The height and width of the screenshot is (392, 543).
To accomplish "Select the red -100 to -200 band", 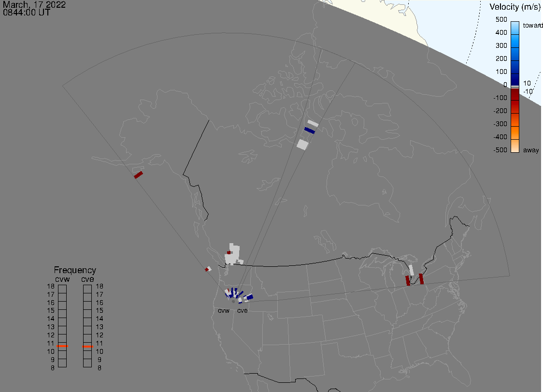I will pyautogui.click(x=515, y=107).
